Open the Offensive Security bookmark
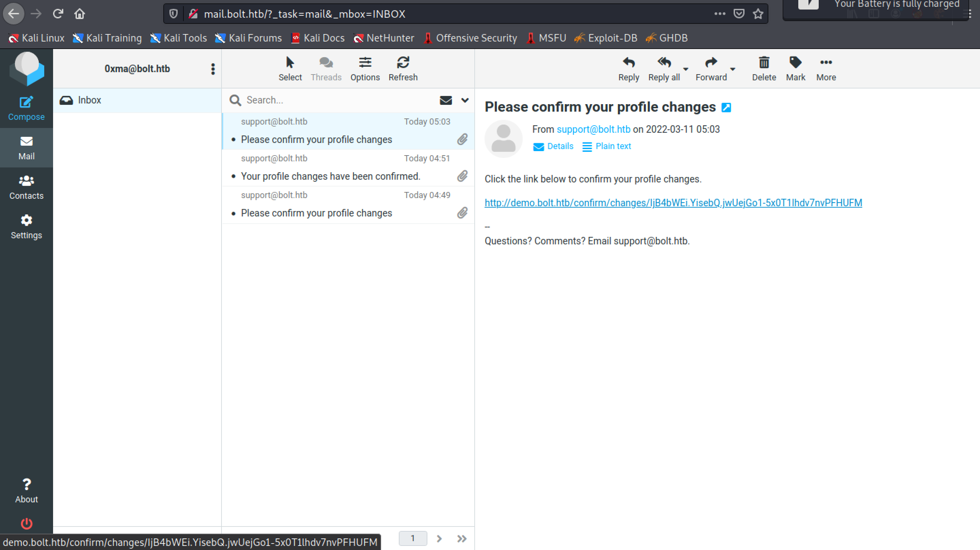Image resolution: width=980 pixels, height=550 pixels. 470,38
